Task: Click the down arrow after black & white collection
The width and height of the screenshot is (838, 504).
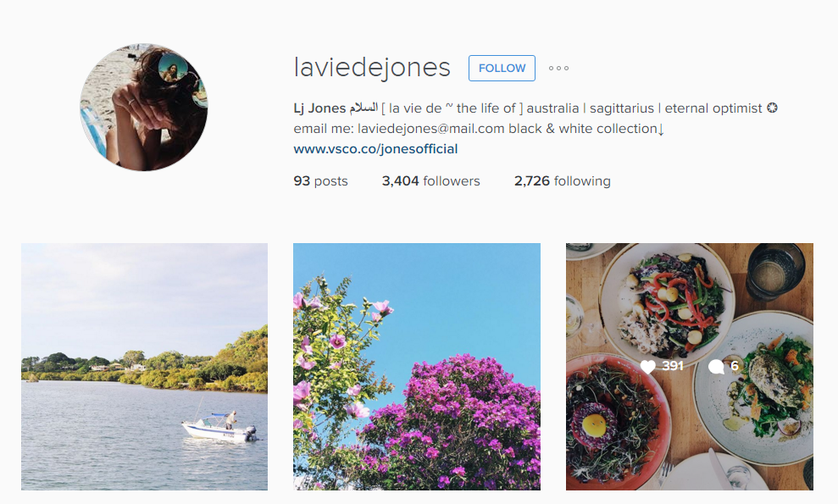Action: pyautogui.click(x=661, y=130)
